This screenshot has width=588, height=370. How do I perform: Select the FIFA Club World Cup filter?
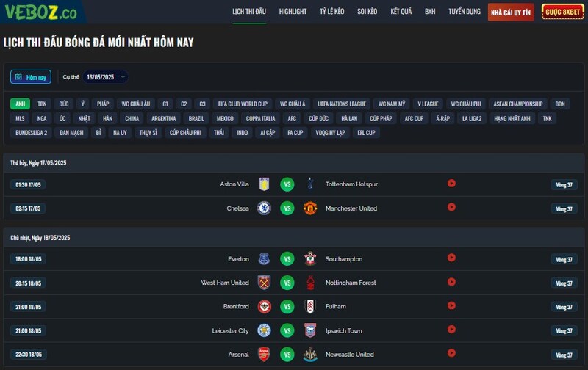coord(243,104)
